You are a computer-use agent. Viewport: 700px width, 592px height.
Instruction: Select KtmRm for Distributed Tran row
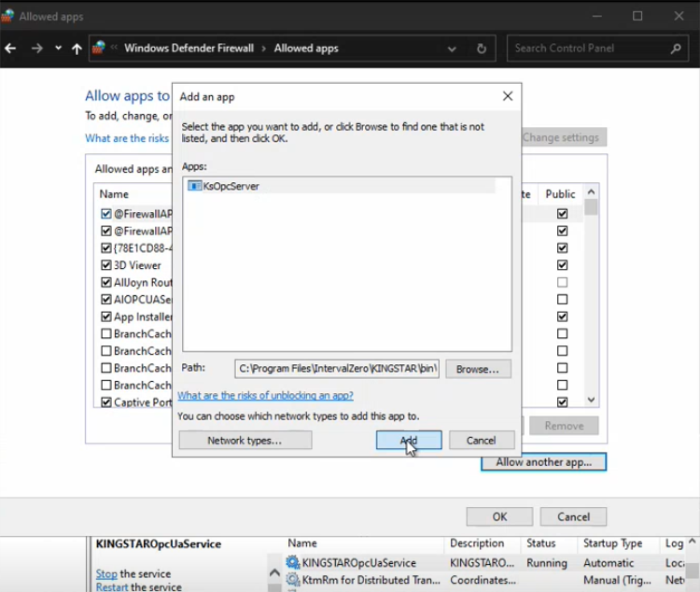click(x=484, y=580)
